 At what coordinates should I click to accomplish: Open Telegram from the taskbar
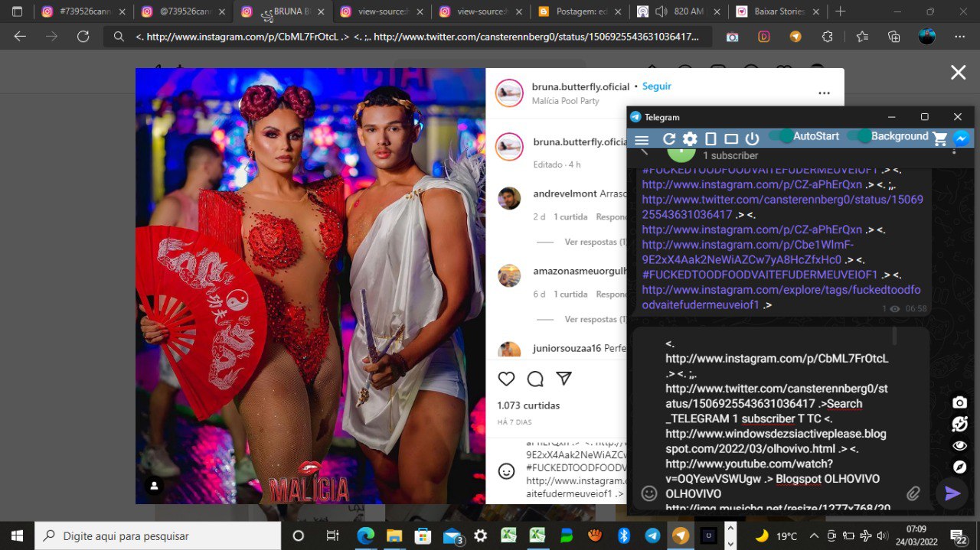click(652, 535)
